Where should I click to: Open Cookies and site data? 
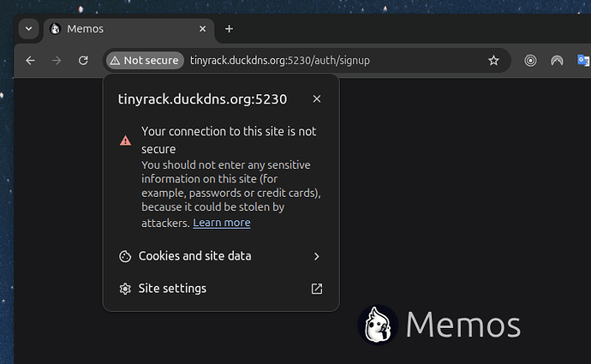point(221,256)
